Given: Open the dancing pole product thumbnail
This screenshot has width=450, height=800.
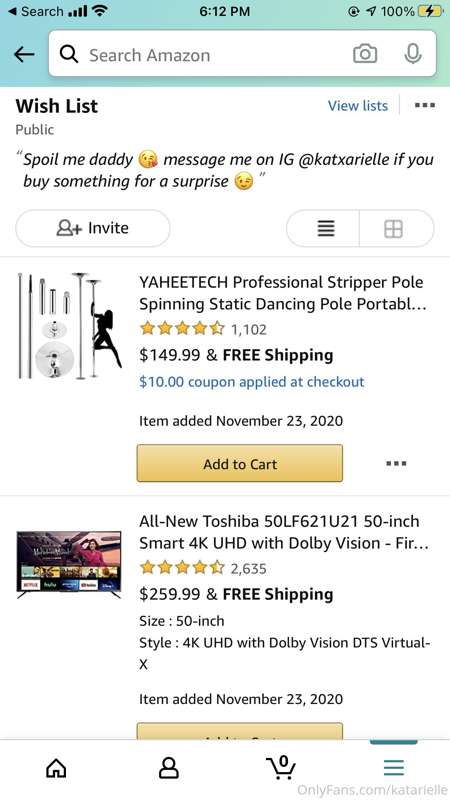Looking at the screenshot, I should (x=70, y=326).
